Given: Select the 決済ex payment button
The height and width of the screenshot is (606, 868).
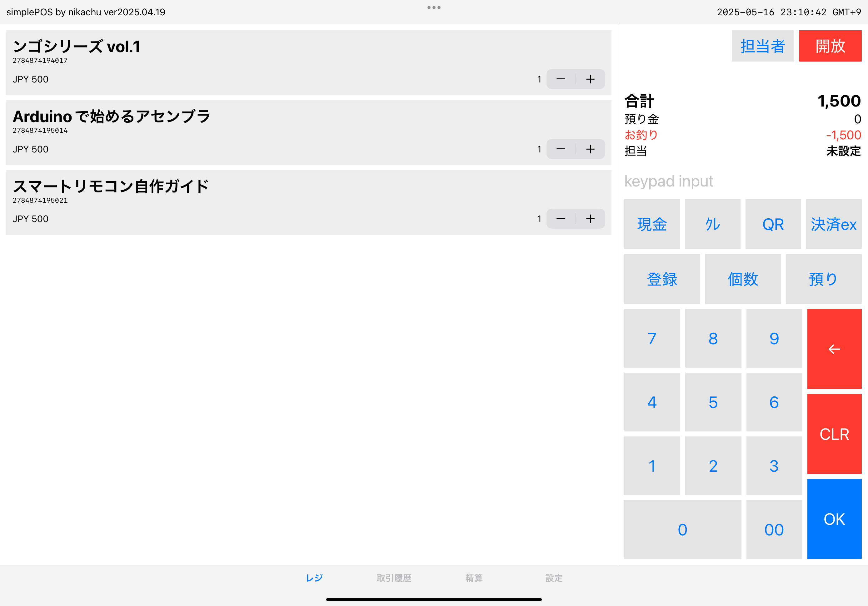Looking at the screenshot, I should click(834, 224).
